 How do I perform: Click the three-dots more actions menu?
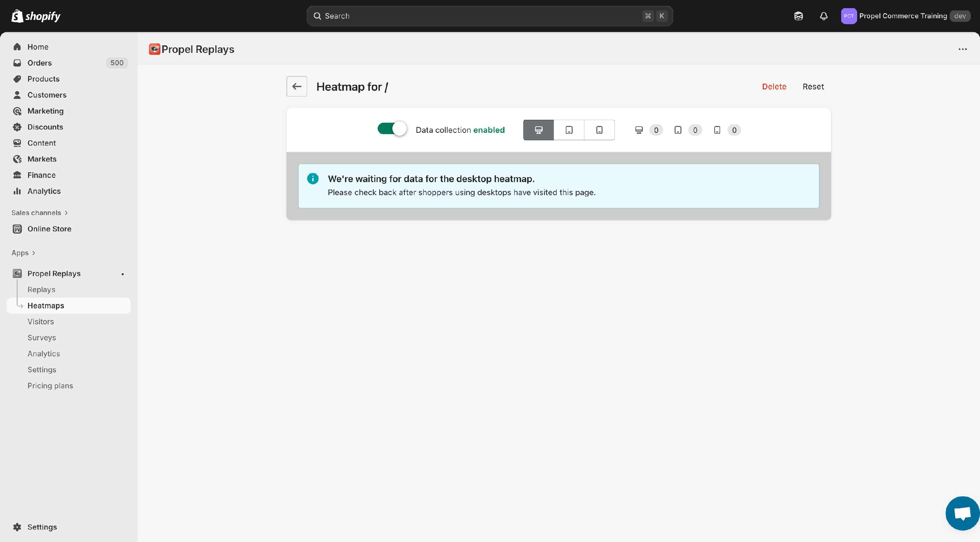[962, 49]
